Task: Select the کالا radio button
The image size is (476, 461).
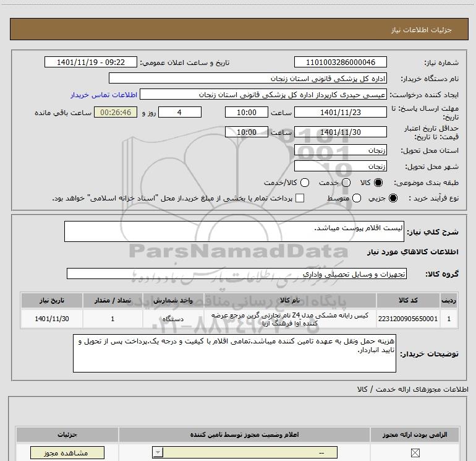Action: (x=378, y=183)
